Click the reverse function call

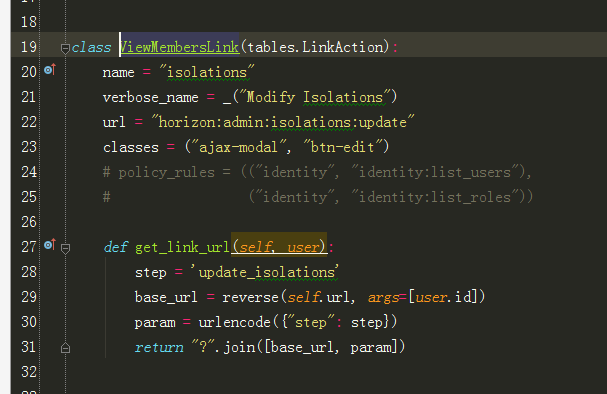250,297
